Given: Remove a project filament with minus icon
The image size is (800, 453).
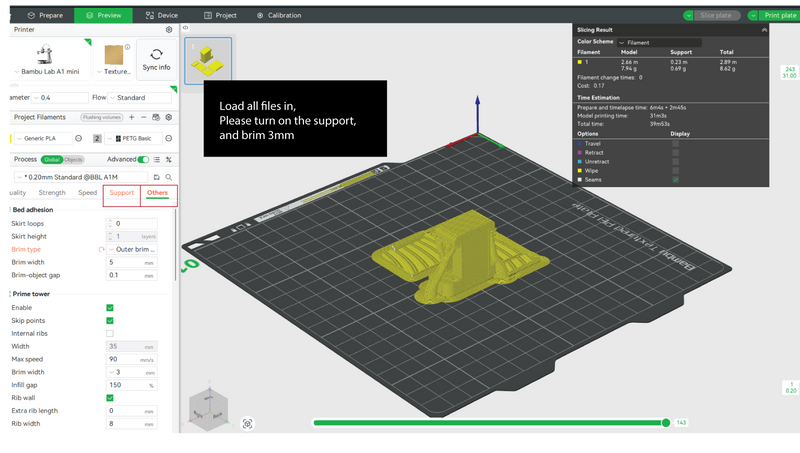Looking at the screenshot, I should tap(144, 117).
